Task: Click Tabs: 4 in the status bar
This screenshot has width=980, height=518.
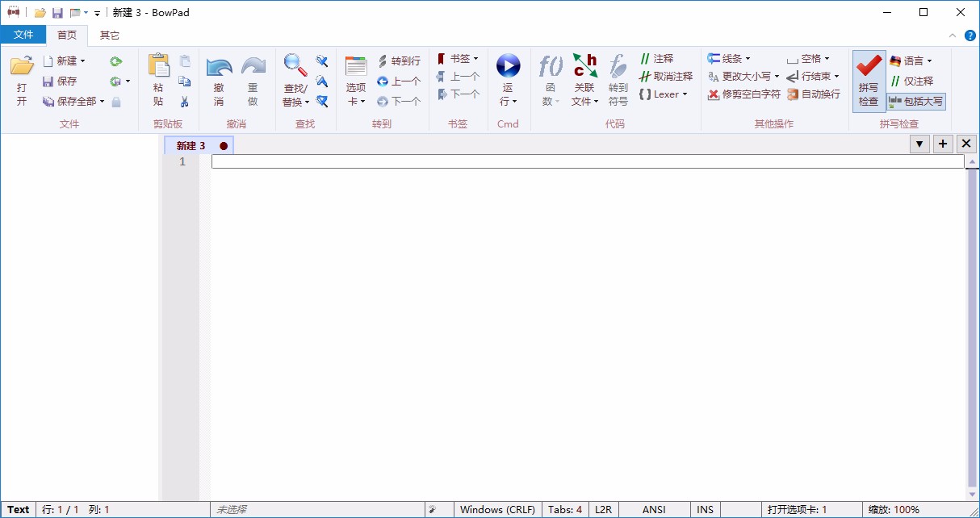Action: pos(565,510)
